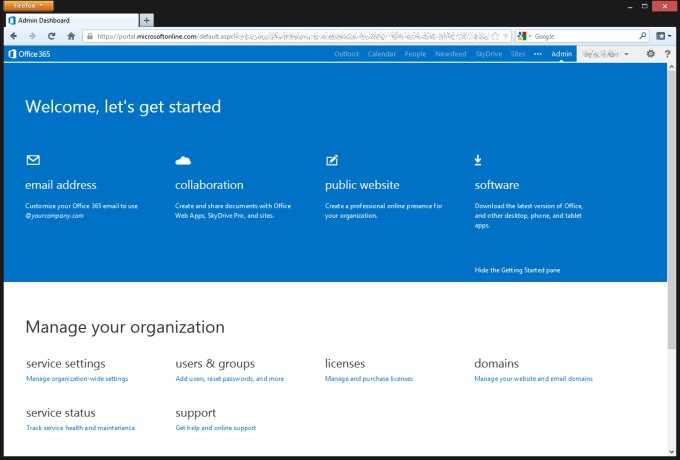Open the help question mark icon
680x460 pixels.
(x=667, y=54)
